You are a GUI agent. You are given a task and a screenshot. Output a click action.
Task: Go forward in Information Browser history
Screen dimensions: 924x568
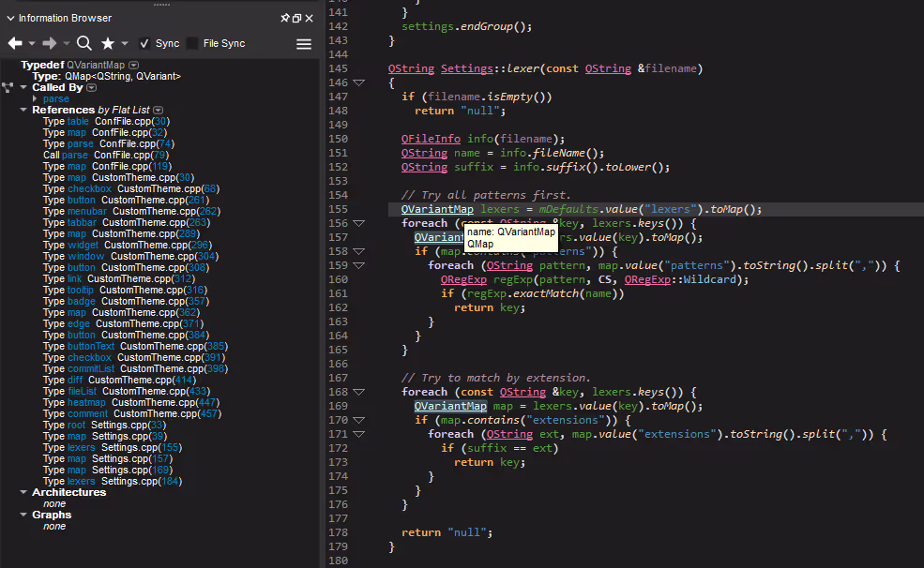click(x=50, y=43)
